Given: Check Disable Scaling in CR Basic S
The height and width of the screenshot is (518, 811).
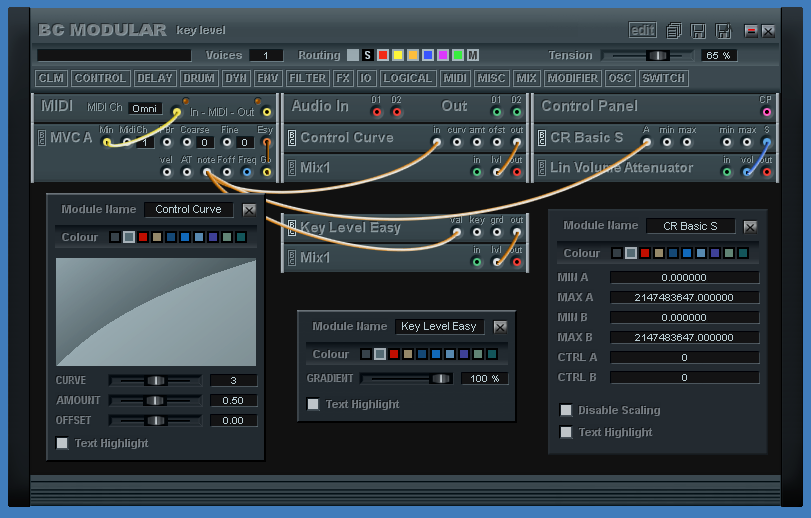Looking at the screenshot, I should pyautogui.click(x=566, y=410).
